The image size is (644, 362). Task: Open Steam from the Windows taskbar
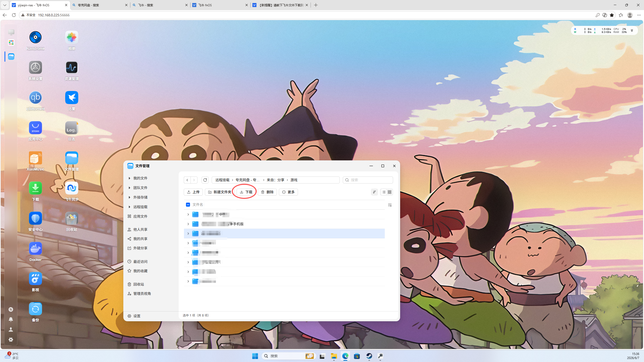(369, 356)
